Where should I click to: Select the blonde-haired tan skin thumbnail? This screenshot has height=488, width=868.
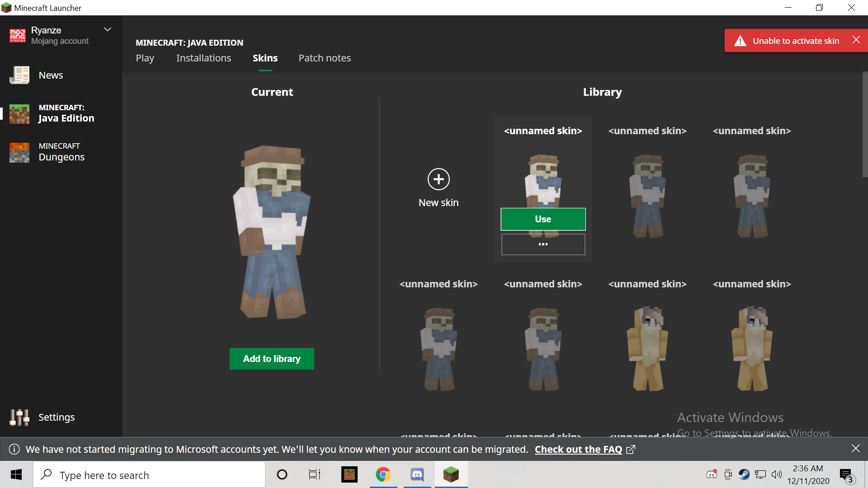pos(647,349)
